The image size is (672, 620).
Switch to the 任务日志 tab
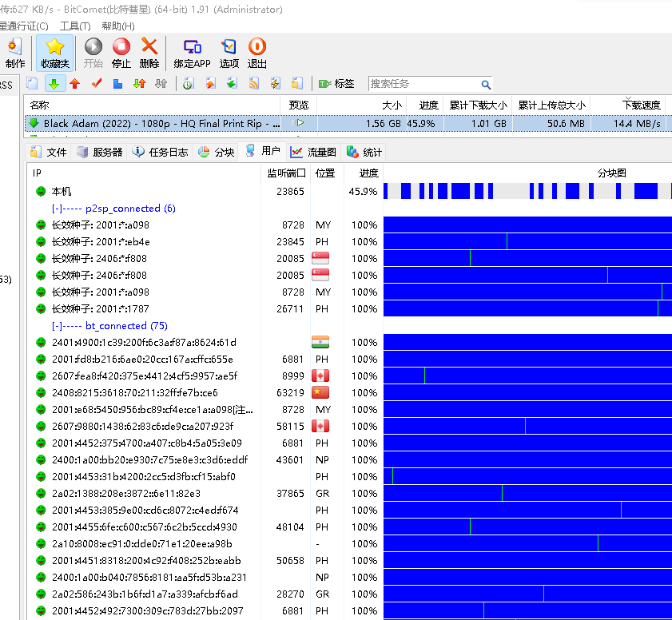coord(161,152)
